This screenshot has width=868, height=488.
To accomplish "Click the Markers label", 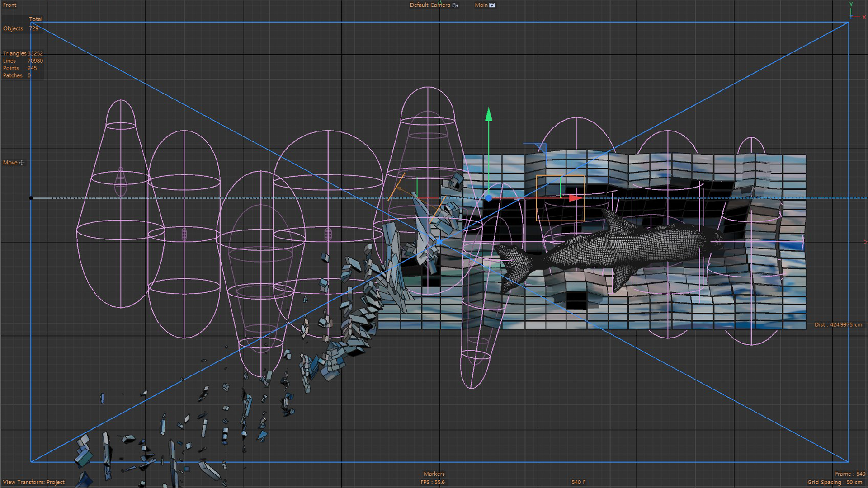I will point(434,474).
